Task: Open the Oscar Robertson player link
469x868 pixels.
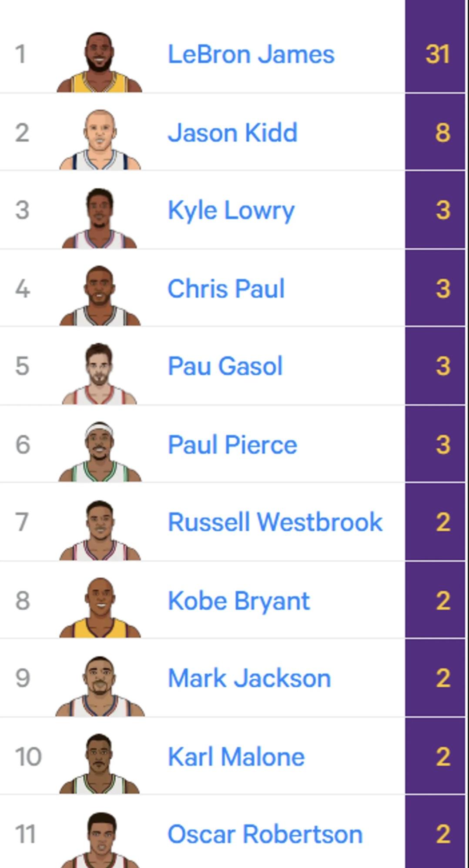Action: coord(265,834)
